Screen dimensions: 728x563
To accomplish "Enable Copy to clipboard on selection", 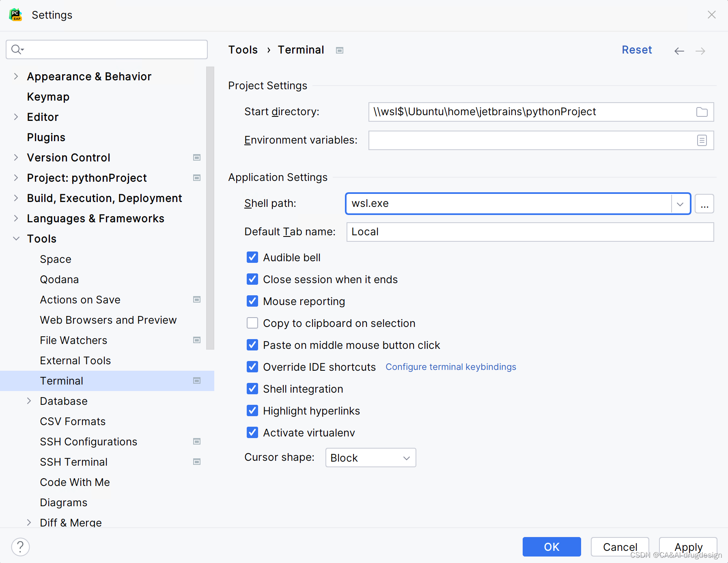I will [x=252, y=323].
